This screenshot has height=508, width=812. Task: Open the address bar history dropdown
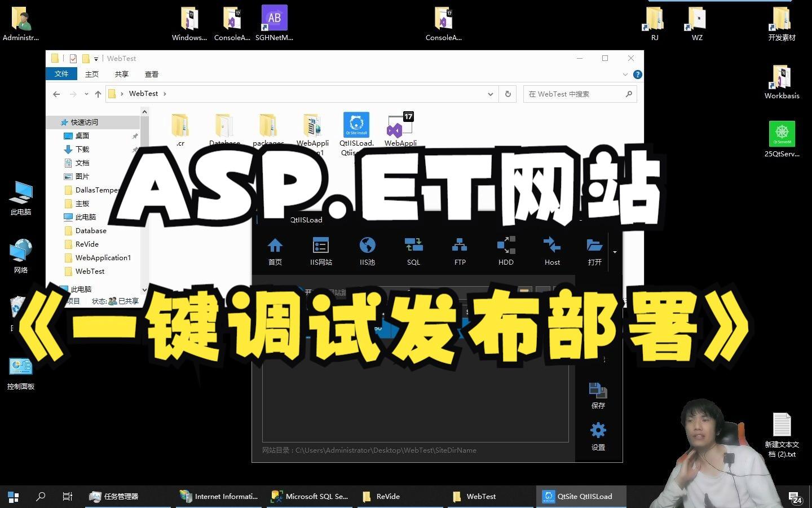tap(491, 94)
